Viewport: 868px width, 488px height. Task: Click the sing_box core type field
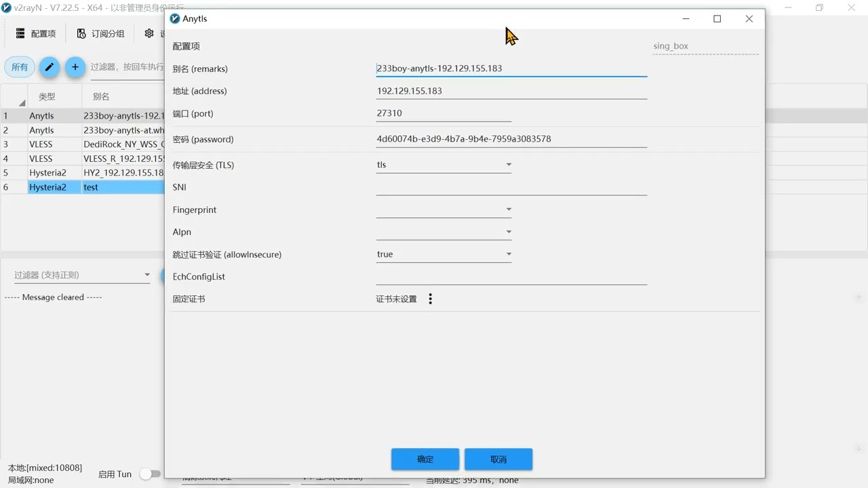pyautogui.click(x=705, y=46)
